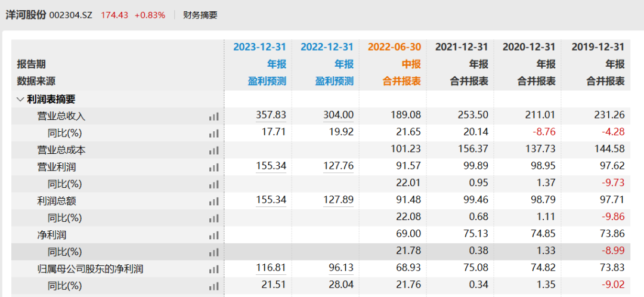
Task: Click orange 合并报表 under 2022-06-30
Action: coord(402,81)
